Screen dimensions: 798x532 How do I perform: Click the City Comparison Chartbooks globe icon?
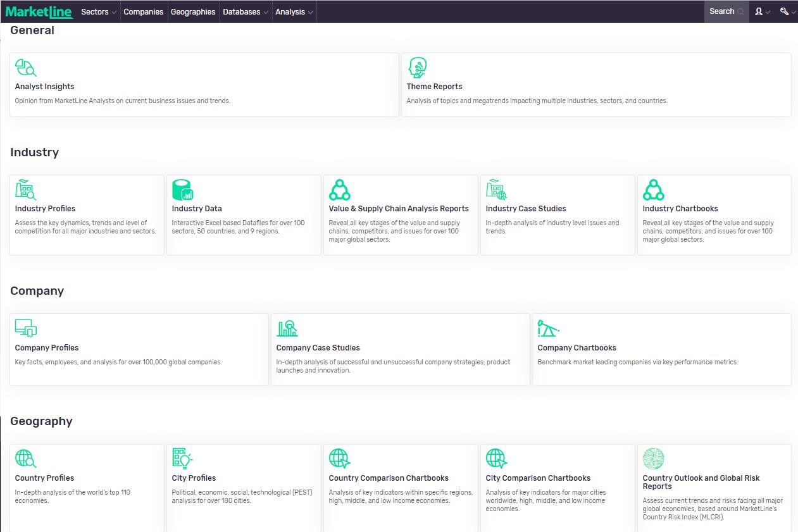(x=497, y=459)
